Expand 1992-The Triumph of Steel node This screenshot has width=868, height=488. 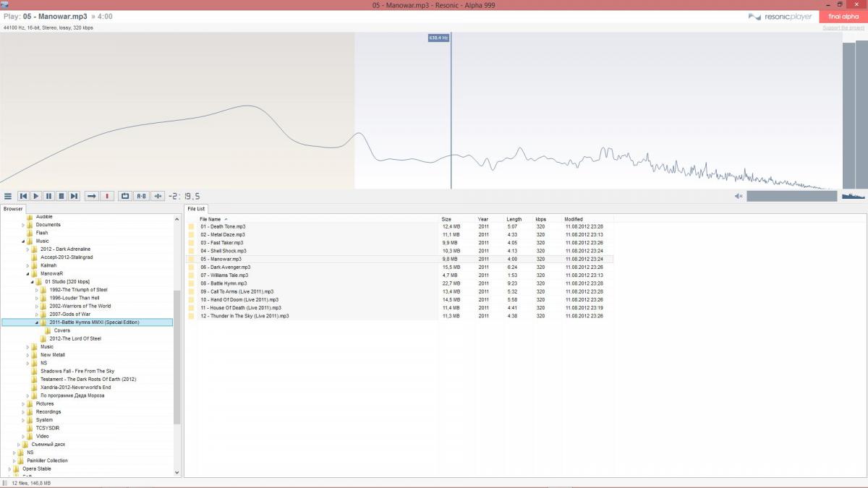37,290
